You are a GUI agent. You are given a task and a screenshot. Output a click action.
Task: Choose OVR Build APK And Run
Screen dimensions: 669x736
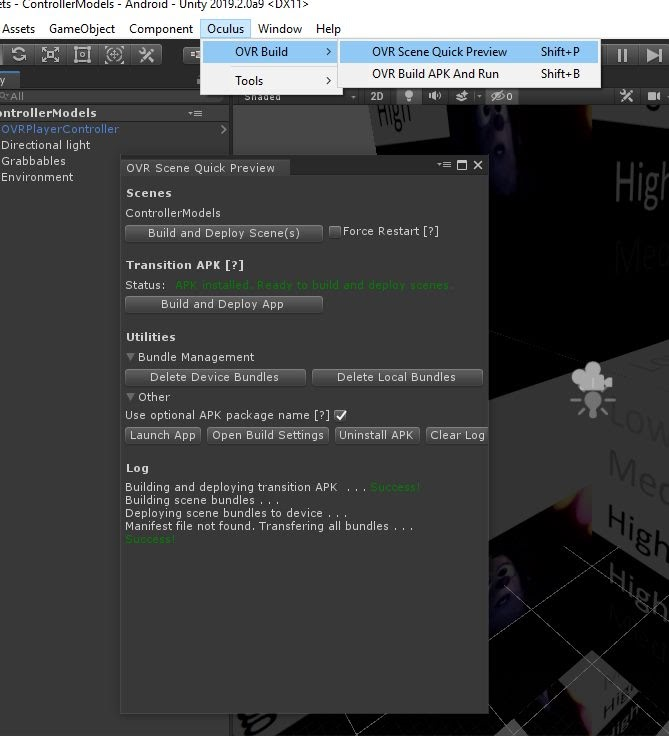tap(435, 74)
